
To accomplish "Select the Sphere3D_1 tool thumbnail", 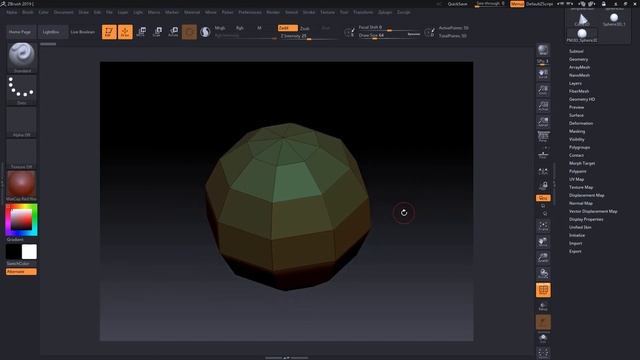I will (x=613, y=20).
